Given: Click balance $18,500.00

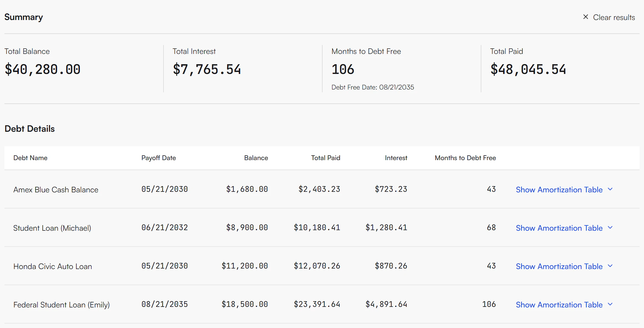Looking at the screenshot, I should point(245,304).
